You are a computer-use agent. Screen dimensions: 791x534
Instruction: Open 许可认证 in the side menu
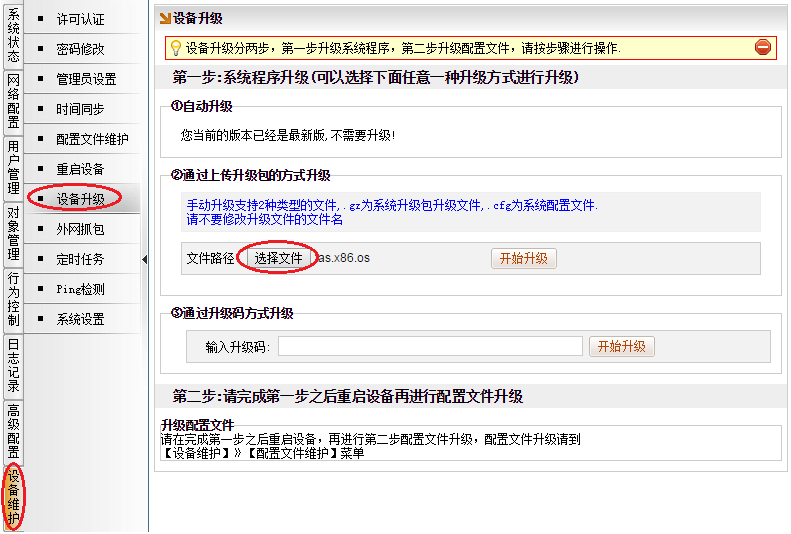click(80, 19)
